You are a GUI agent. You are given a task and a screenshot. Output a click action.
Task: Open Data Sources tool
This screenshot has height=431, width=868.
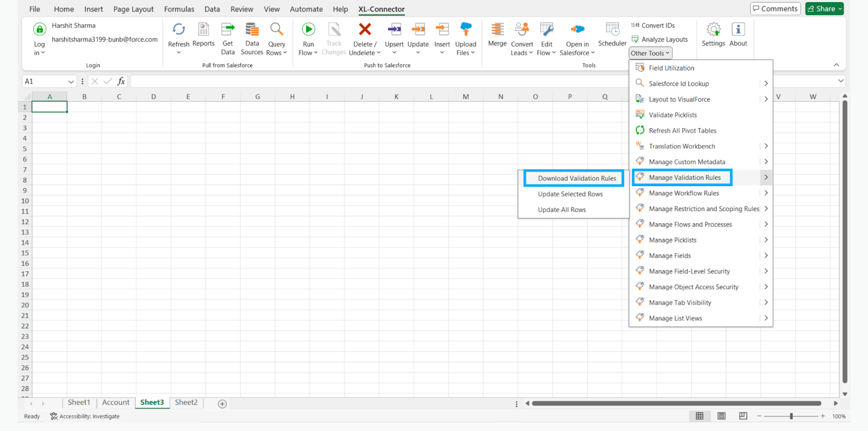pos(252,39)
